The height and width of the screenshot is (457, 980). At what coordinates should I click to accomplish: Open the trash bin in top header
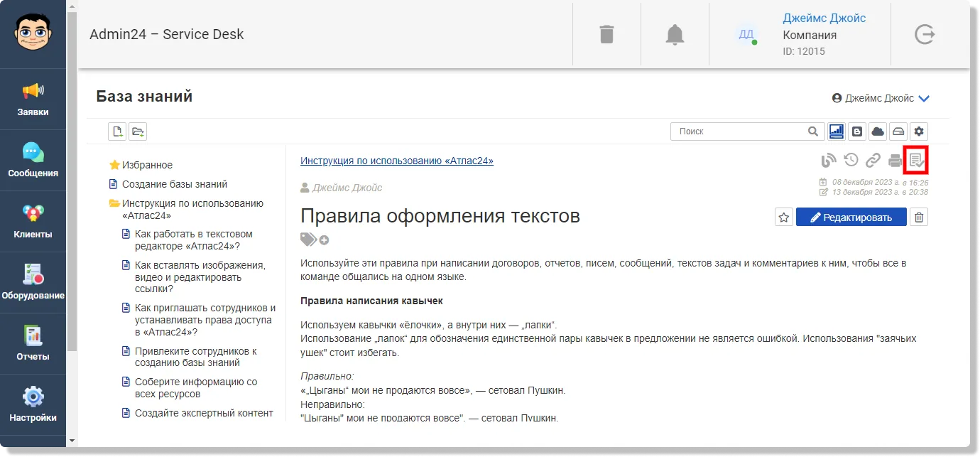point(606,34)
